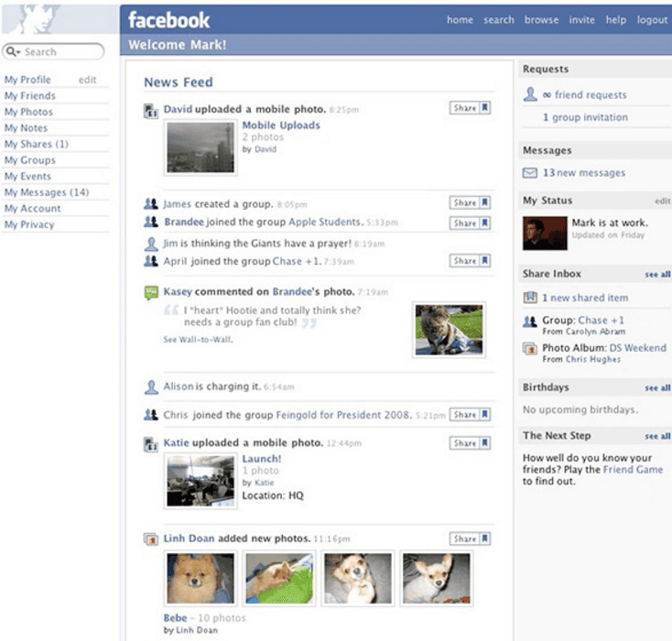The image size is (672, 641).
Task: Expand Share Inbox with see all
Action: click(x=656, y=275)
